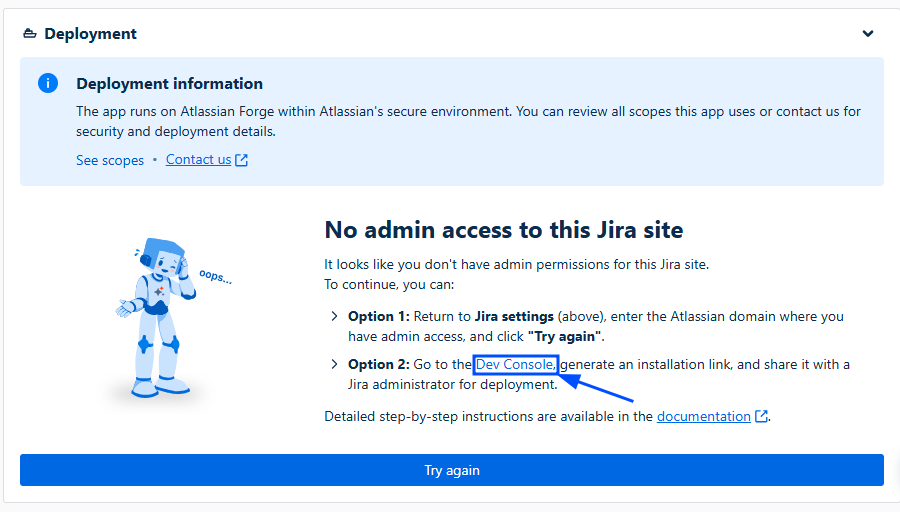The width and height of the screenshot is (900, 512).
Task: Click the Deployment heading text
Action: pyautogui.click(x=90, y=34)
